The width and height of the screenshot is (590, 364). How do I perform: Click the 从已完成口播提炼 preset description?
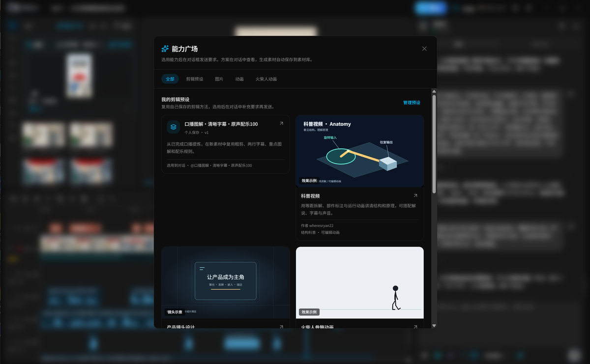225,148
